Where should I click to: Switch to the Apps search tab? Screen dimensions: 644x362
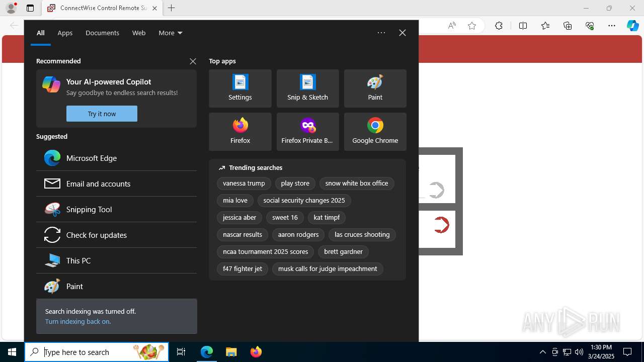[x=65, y=33]
